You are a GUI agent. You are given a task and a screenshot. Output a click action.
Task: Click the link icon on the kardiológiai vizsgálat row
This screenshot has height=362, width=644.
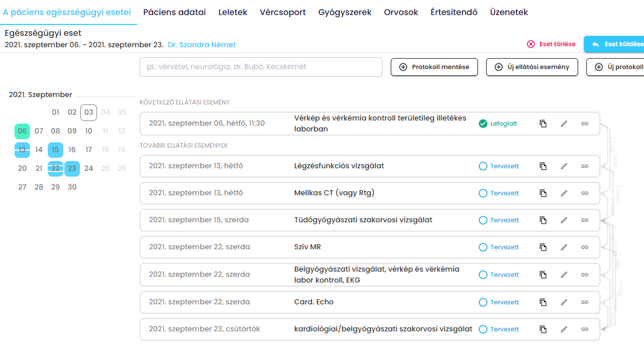click(585, 329)
